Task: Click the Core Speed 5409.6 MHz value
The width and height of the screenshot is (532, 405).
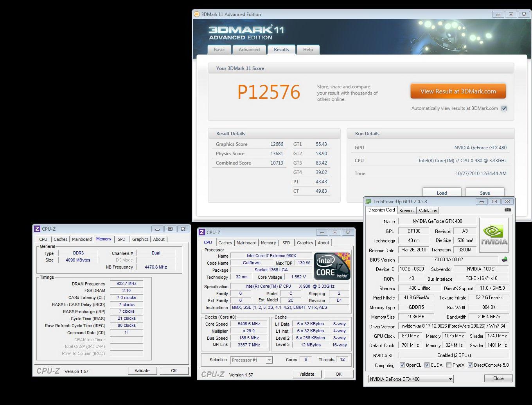Action: point(249,324)
